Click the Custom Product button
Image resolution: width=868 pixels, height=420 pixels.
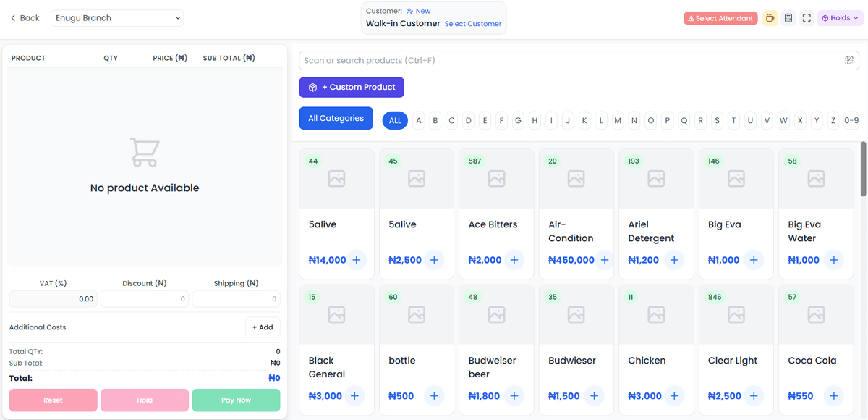(352, 88)
